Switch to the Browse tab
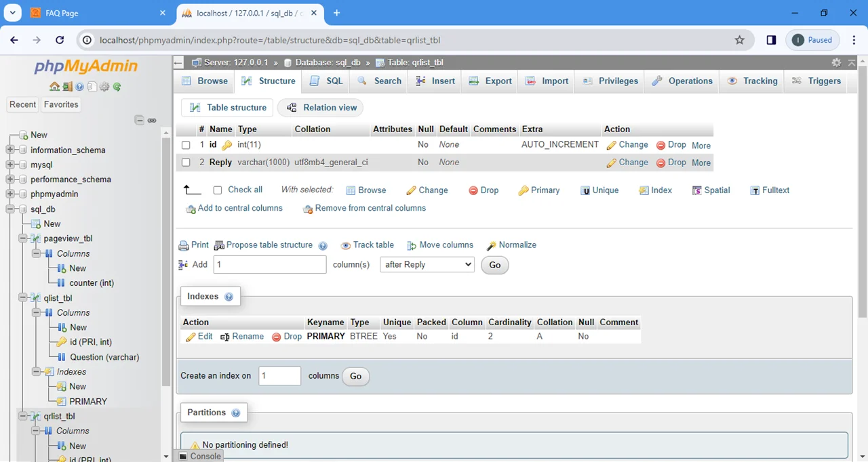The width and height of the screenshot is (868, 462). tap(205, 81)
